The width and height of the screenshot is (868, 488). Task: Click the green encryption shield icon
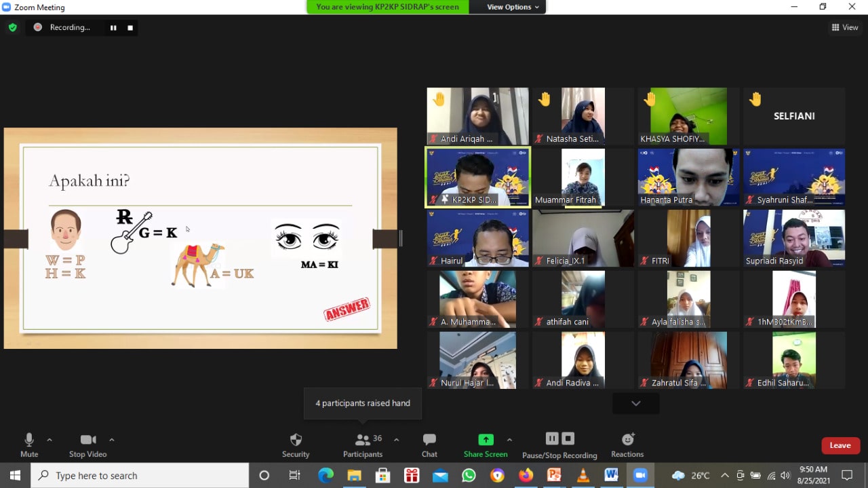pyautogui.click(x=12, y=28)
